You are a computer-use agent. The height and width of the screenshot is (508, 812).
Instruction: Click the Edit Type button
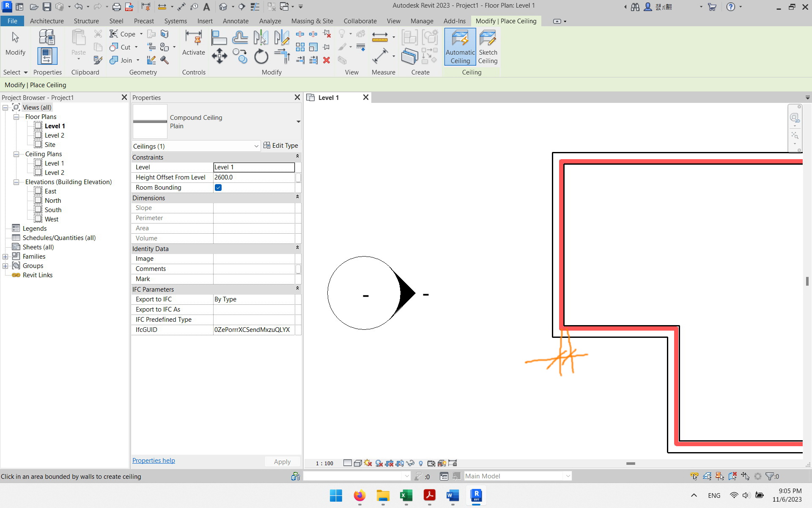coord(281,145)
